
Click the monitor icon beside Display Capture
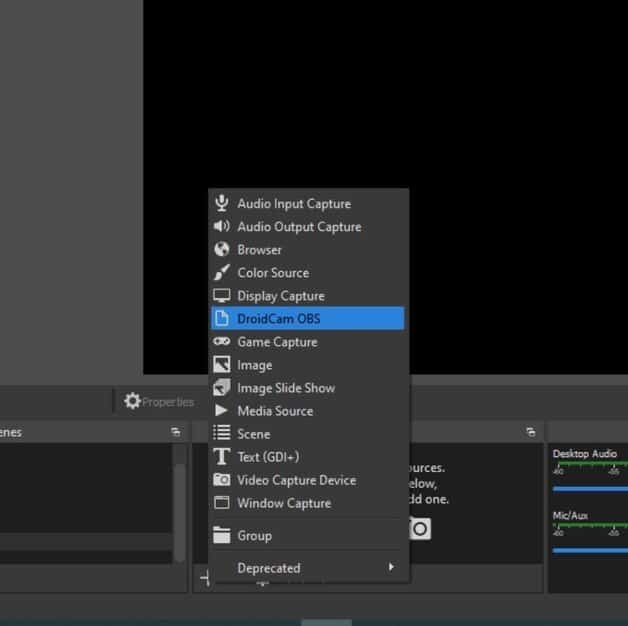221,296
